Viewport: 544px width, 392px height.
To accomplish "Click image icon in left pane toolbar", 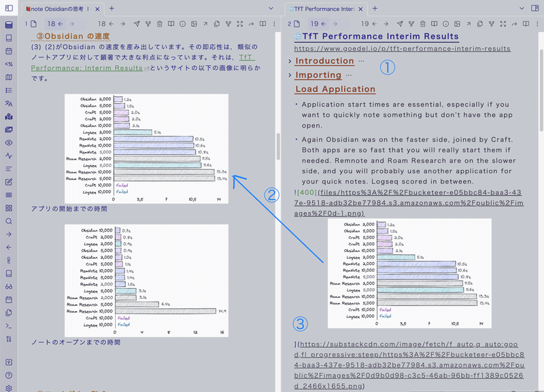I will point(194,24).
